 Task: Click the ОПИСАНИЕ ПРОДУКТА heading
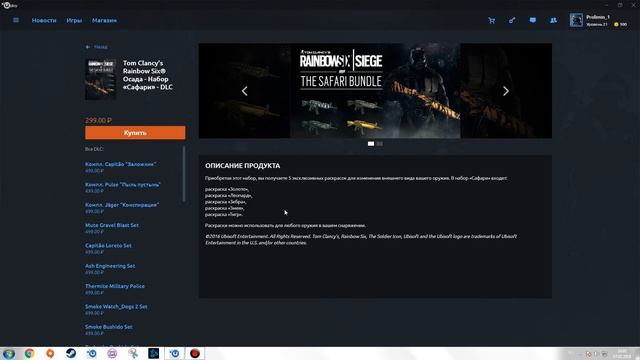click(242, 166)
